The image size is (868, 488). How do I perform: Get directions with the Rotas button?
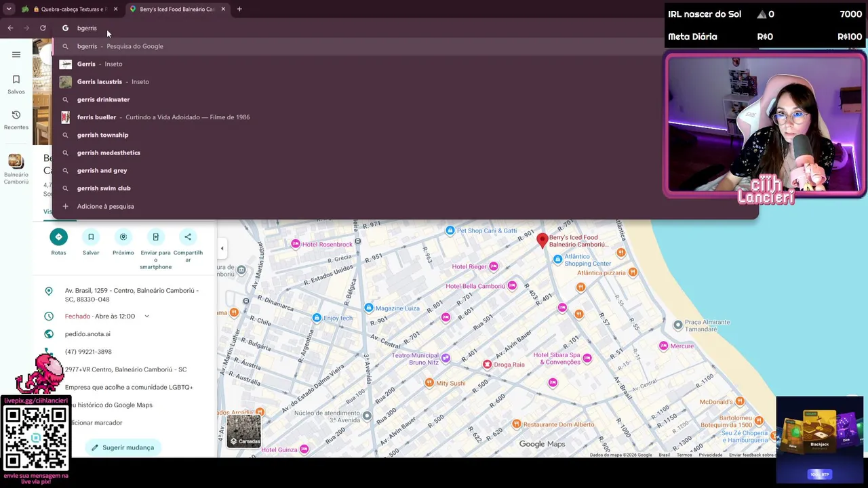tap(58, 237)
